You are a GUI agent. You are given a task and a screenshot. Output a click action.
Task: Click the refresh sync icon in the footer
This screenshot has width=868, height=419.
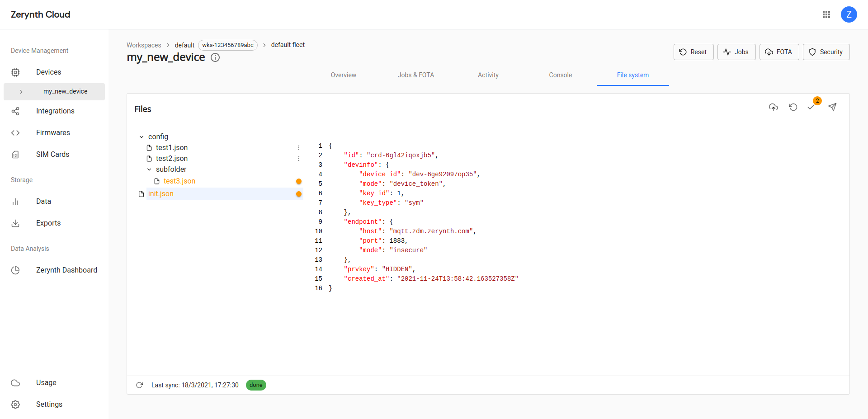140,385
